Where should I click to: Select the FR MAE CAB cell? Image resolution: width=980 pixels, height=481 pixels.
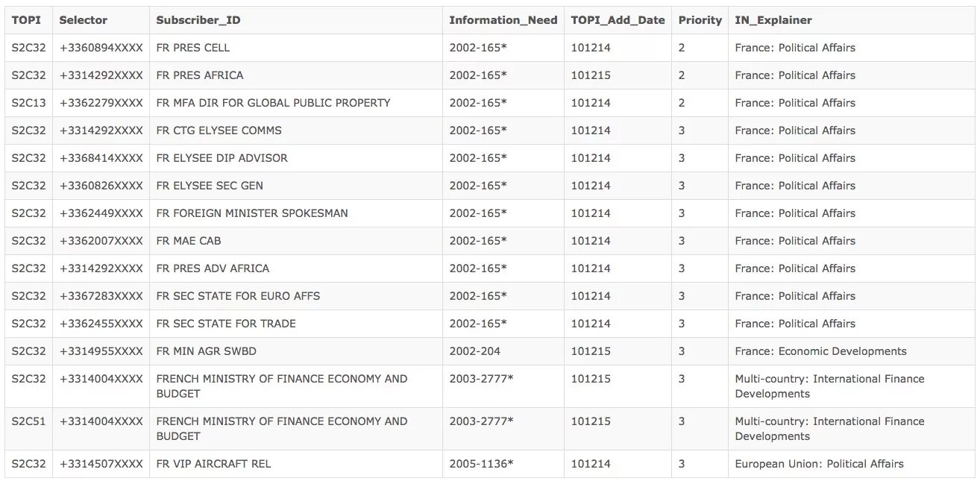(189, 241)
